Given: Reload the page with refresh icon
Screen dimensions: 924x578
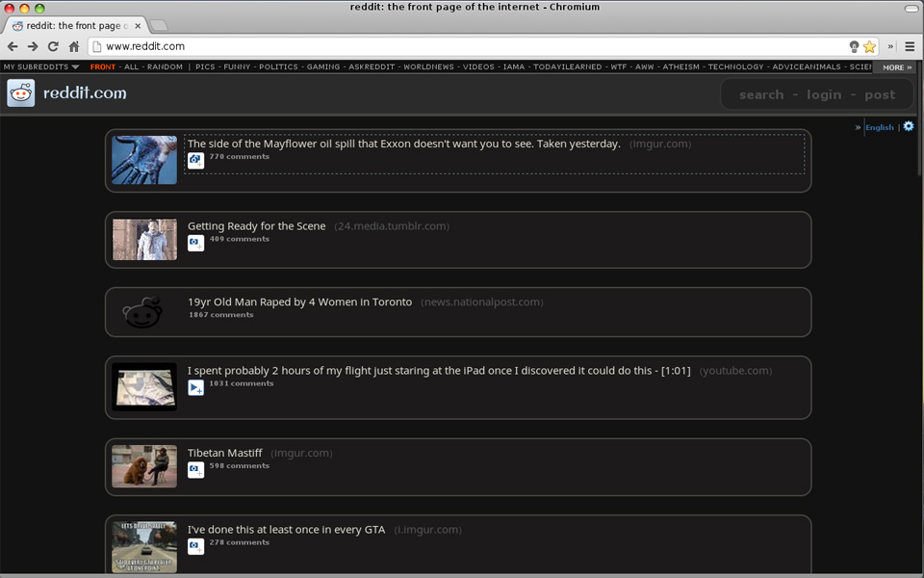Looking at the screenshot, I should [x=53, y=46].
